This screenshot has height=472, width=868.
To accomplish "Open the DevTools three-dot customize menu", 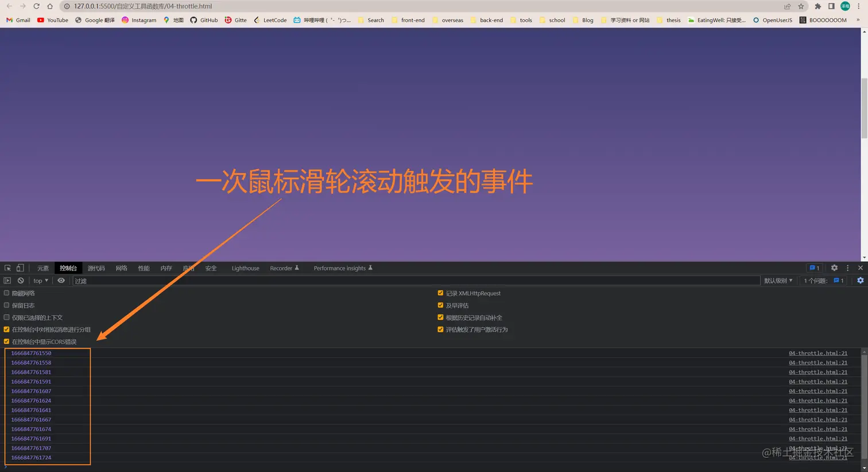I will pos(847,268).
